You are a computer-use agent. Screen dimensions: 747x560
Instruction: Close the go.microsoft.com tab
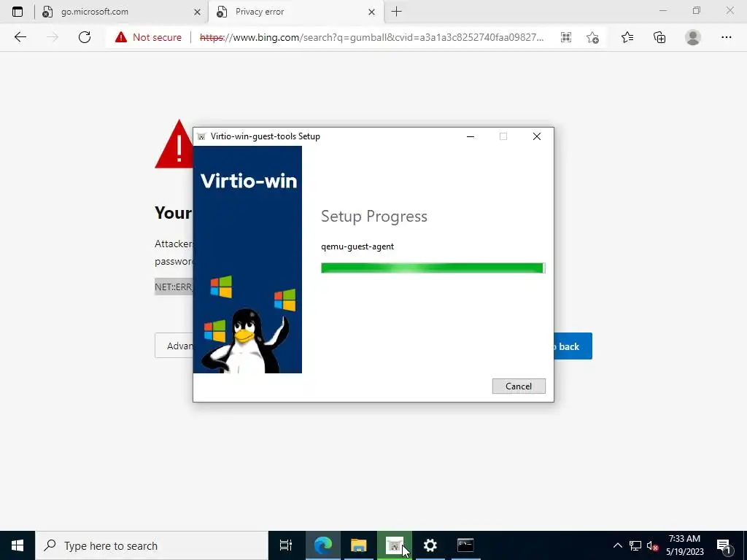click(x=197, y=12)
